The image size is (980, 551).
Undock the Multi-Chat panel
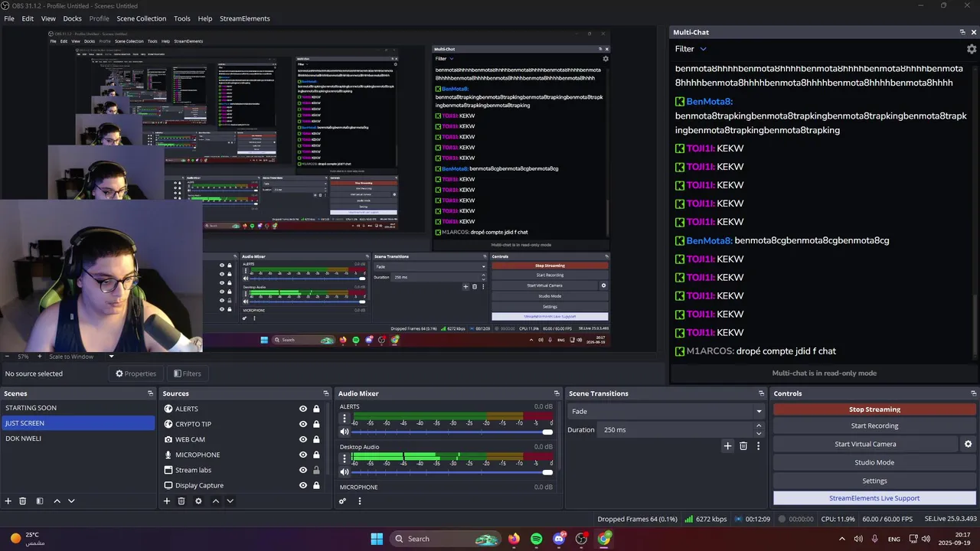[962, 32]
